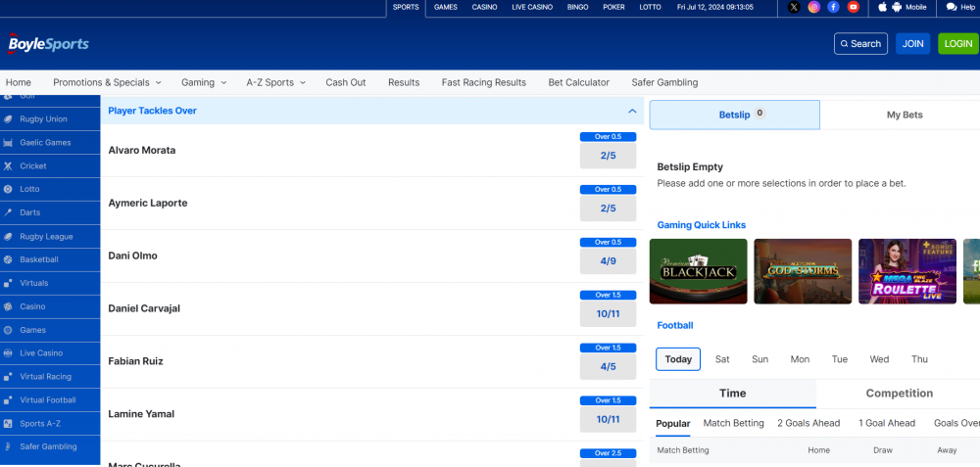Click the Rugby League ball icon

click(8, 237)
